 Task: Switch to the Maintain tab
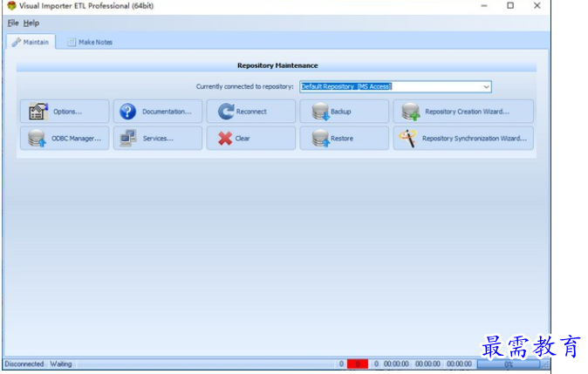coord(31,42)
